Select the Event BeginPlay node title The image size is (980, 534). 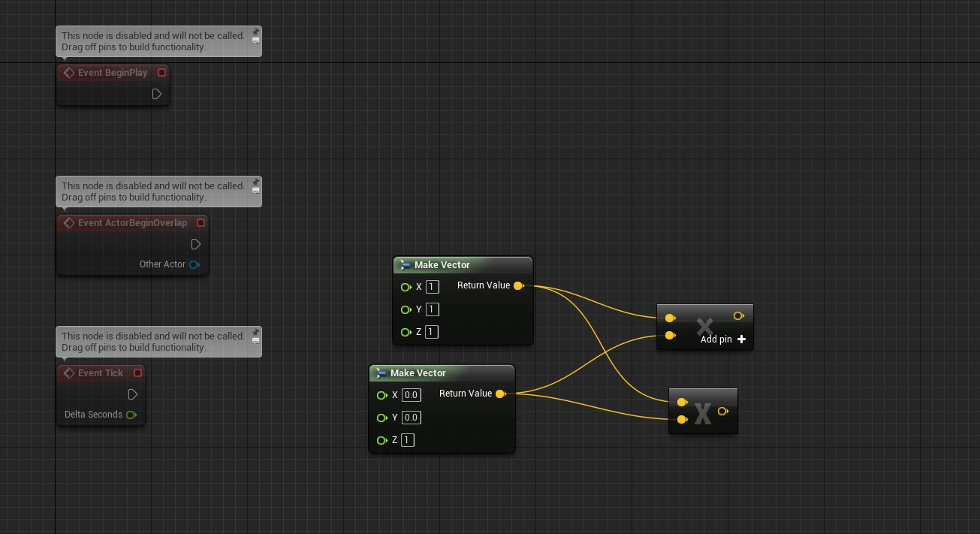[x=113, y=73]
